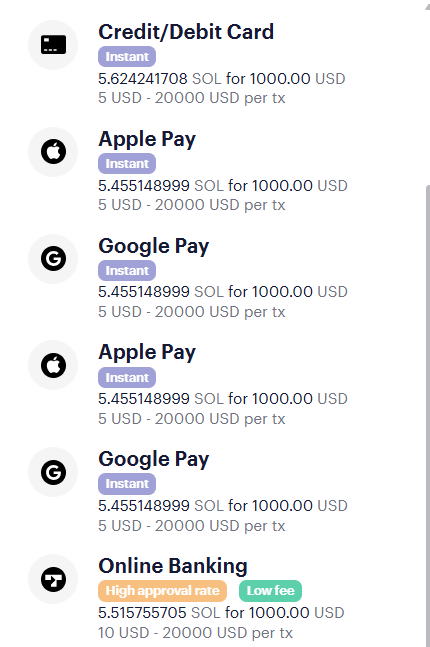Click the High approval rate badge
This screenshot has height=647, width=430.
162,591
